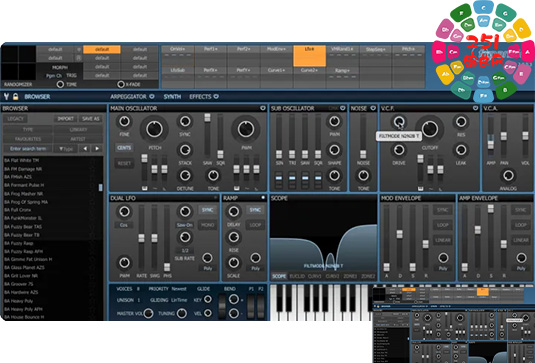Change the 1/2 sub rate value
This screenshot has width=535, height=363.
[x=185, y=250]
